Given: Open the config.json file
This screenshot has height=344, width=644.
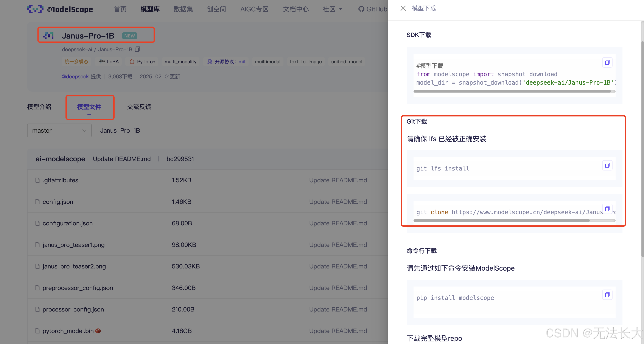Looking at the screenshot, I should (x=58, y=202).
